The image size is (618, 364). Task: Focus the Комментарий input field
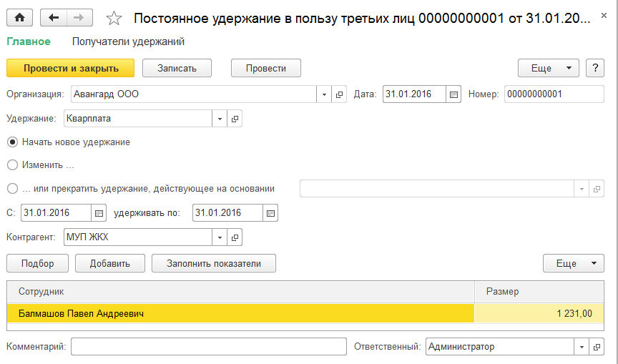(209, 347)
